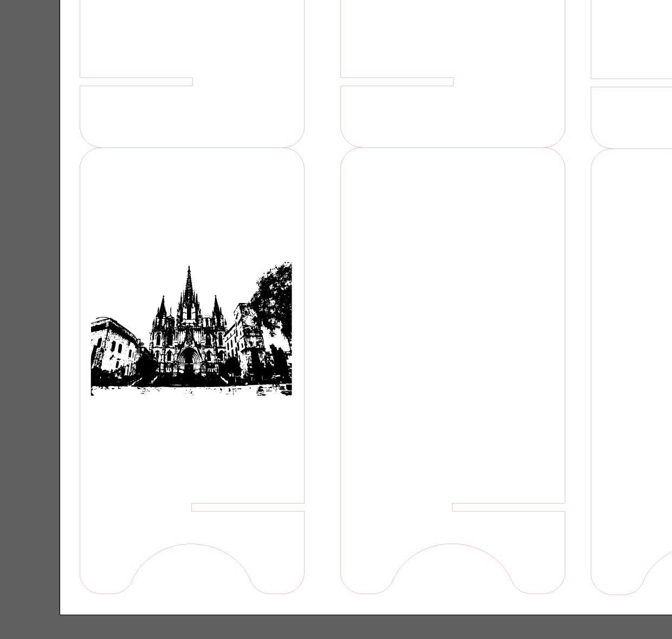Click the slot cutline in the top middle tag
This screenshot has height=639, width=672.
[396, 82]
